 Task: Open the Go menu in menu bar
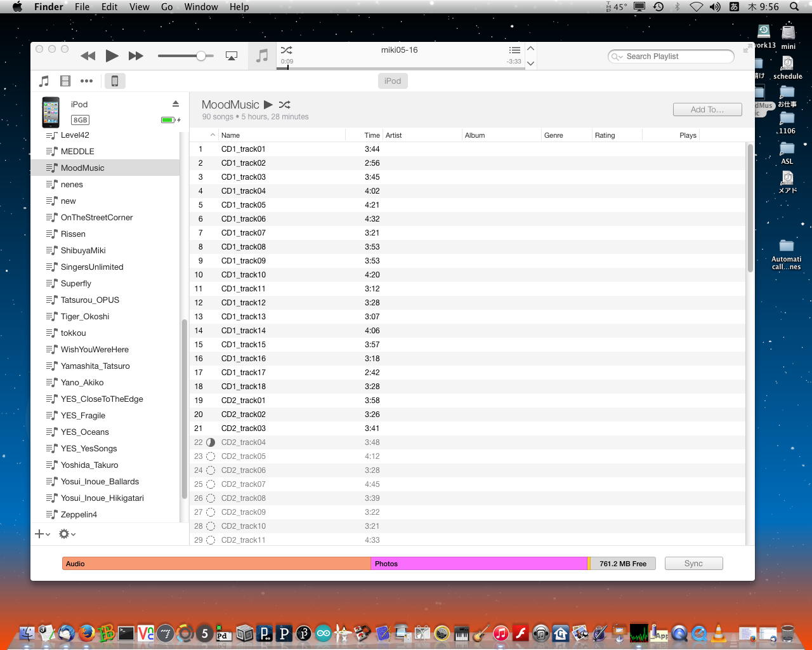pos(167,6)
